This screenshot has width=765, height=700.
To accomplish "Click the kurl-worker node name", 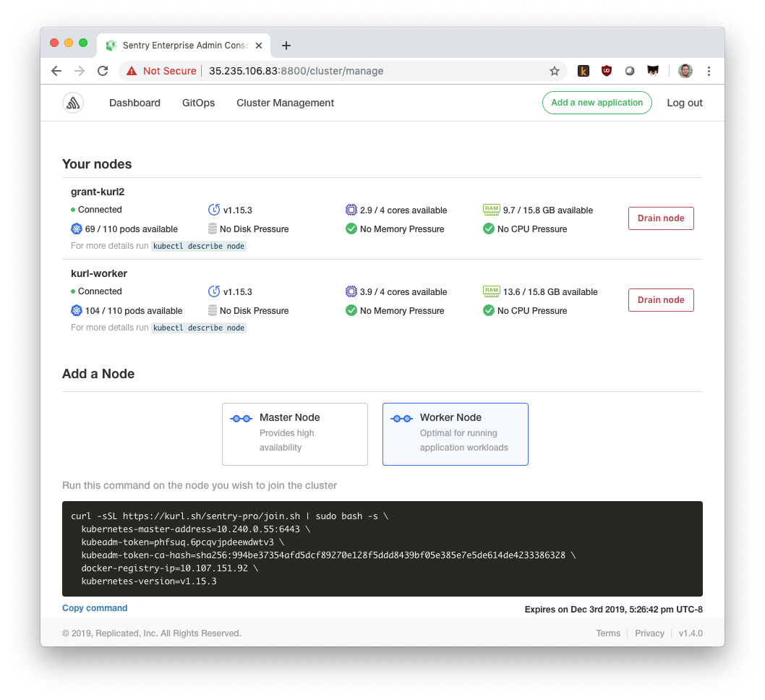I will click(99, 273).
